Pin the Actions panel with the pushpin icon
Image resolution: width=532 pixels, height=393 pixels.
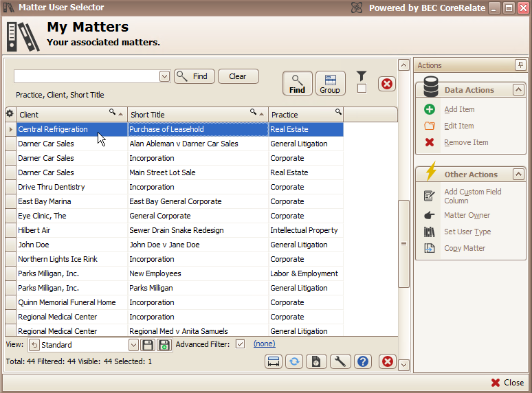click(x=520, y=65)
